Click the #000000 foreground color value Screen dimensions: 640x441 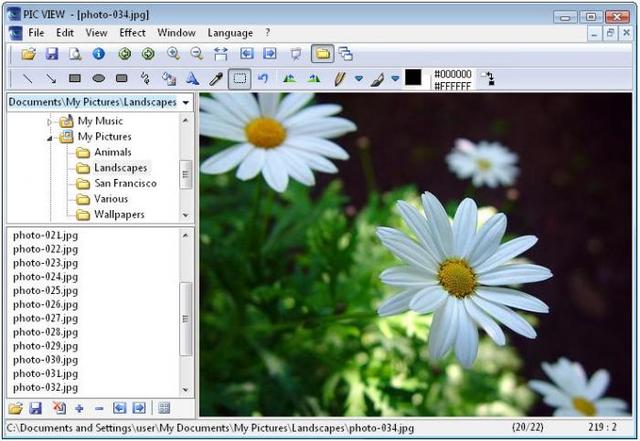point(453,74)
